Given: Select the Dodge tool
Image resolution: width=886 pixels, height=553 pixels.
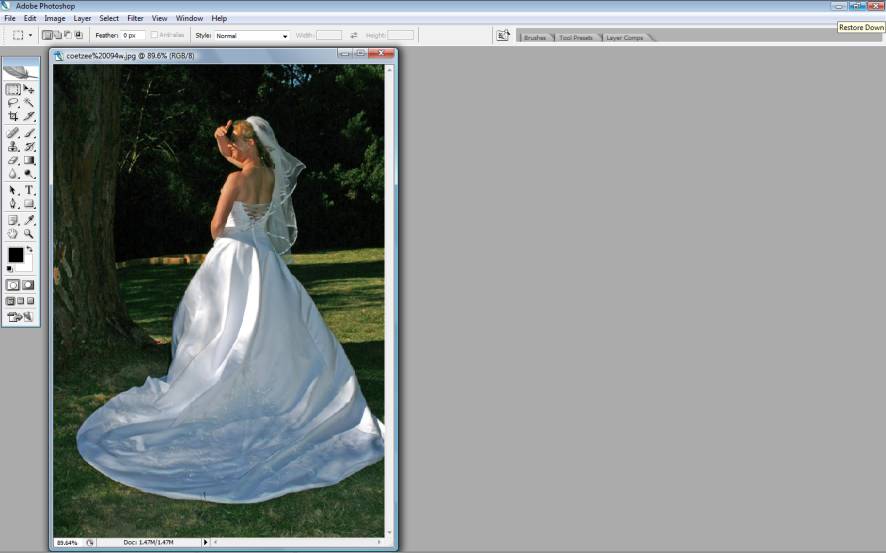Looking at the screenshot, I should click(x=29, y=173).
